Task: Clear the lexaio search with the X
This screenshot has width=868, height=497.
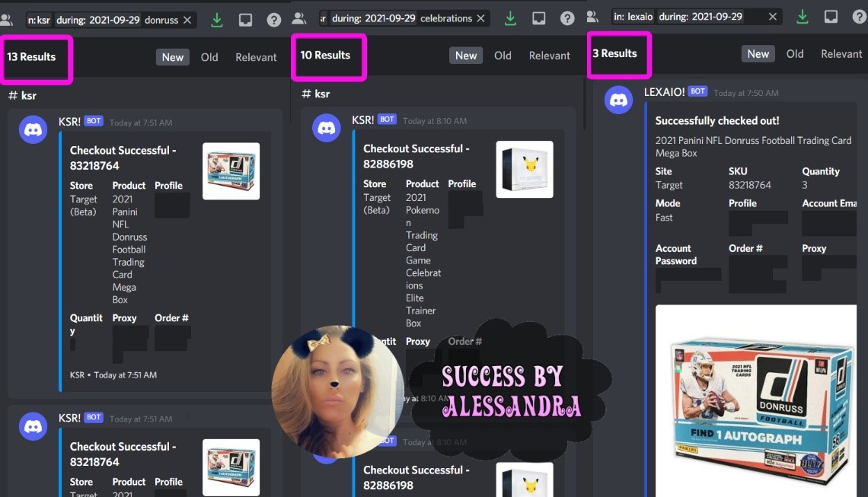Action: (x=773, y=17)
